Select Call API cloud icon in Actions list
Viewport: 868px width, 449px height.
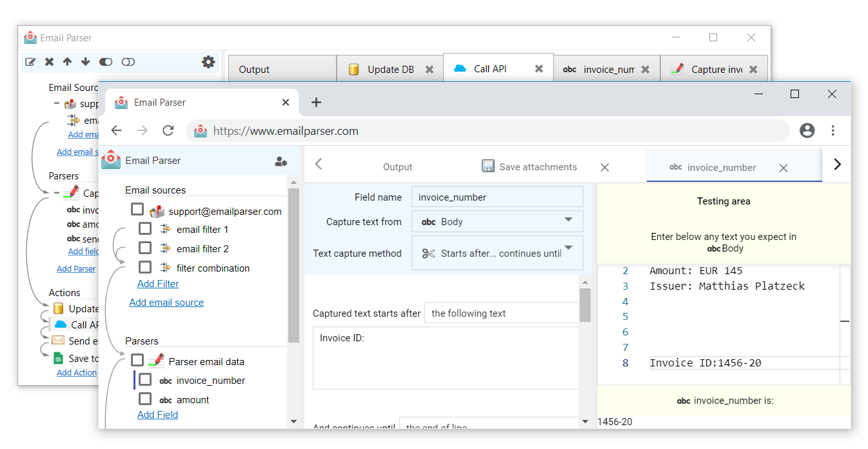pos(61,324)
